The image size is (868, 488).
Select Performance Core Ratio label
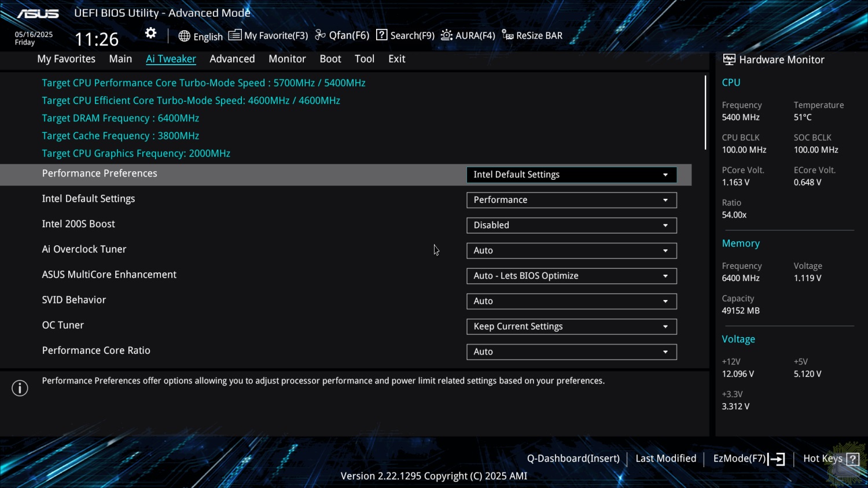pyautogui.click(x=96, y=350)
